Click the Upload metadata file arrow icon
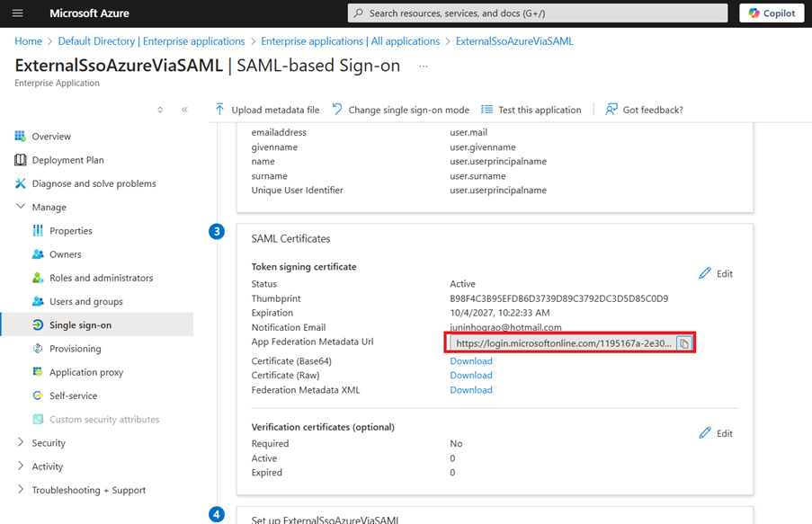 click(x=219, y=110)
